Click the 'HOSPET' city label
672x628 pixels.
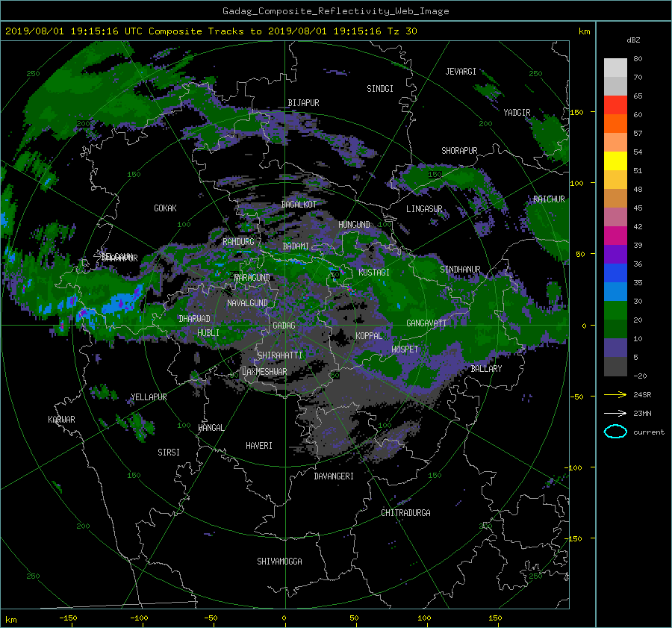coord(405,349)
